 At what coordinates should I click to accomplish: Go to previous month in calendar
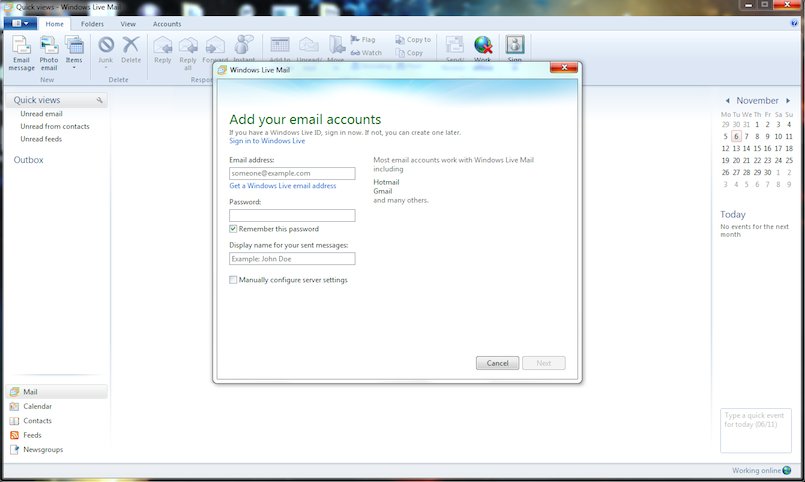tap(727, 101)
